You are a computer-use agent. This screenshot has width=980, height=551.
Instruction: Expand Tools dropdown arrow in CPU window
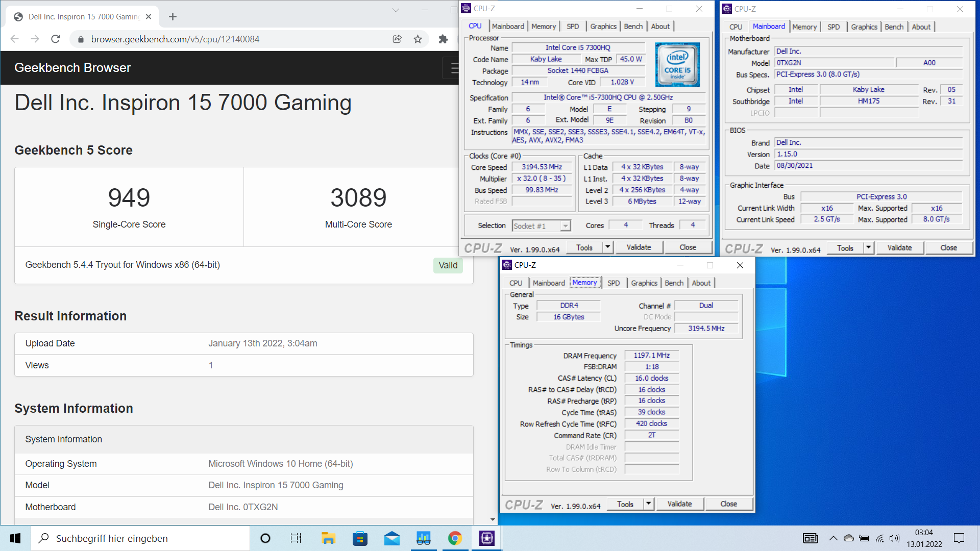pos(607,247)
